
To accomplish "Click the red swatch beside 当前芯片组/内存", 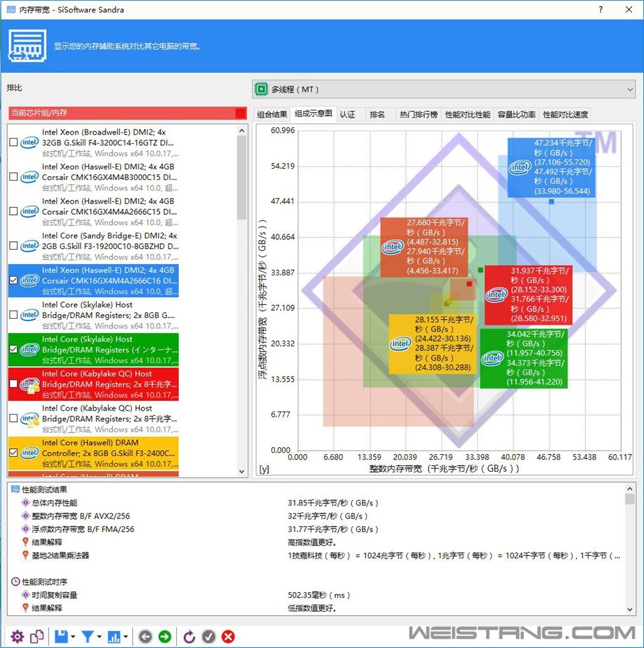I will [240, 113].
